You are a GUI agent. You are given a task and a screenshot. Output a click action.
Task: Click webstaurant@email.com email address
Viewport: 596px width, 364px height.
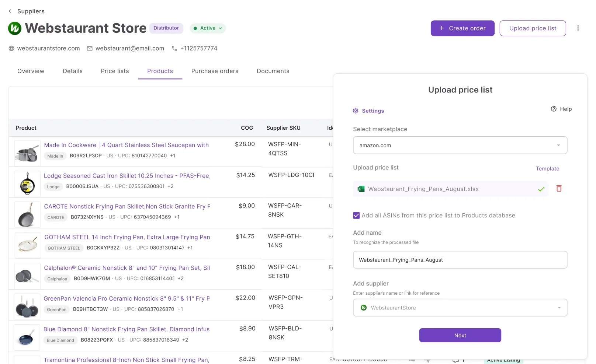[130, 48]
